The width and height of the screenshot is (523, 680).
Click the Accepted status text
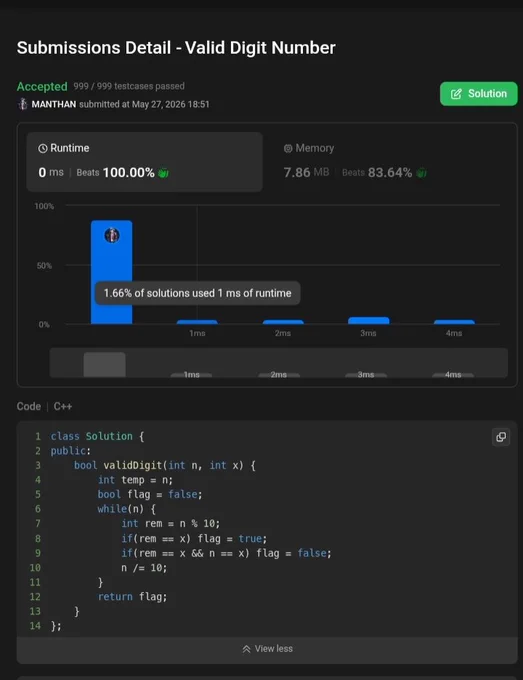pyautogui.click(x=42, y=86)
